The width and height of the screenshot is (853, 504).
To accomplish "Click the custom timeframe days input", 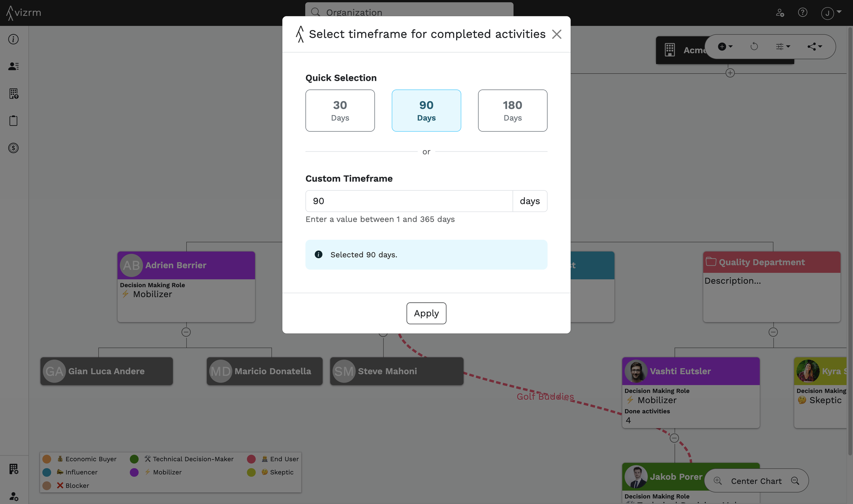I will pos(409,201).
